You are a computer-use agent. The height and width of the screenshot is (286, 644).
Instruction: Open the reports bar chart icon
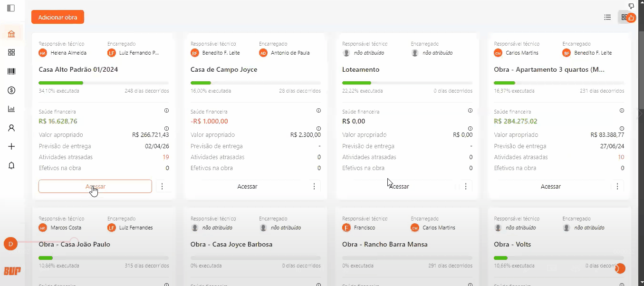(11, 109)
